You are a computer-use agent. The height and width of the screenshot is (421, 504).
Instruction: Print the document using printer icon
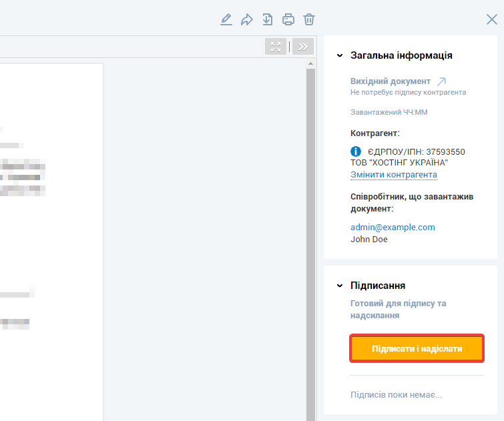click(x=288, y=19)
